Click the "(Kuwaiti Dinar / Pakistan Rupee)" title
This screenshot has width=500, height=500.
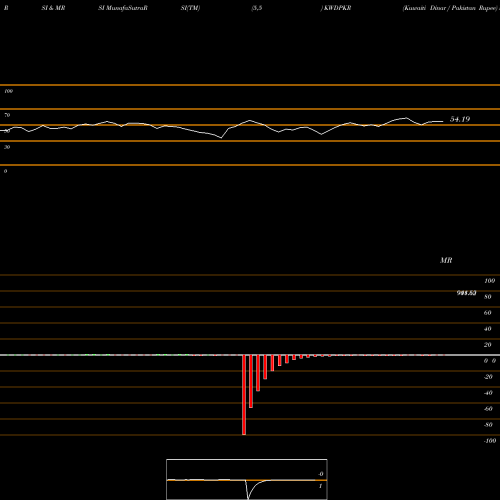450,8
